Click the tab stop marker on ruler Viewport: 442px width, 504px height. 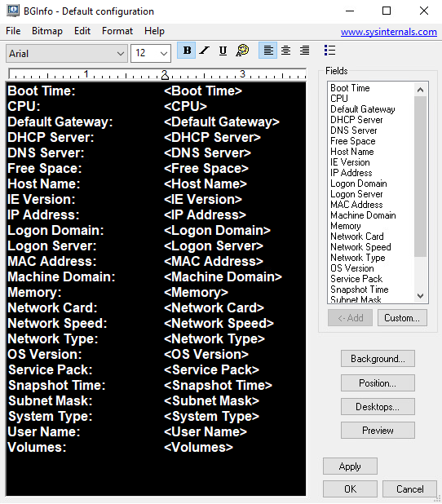coord(165,75)
